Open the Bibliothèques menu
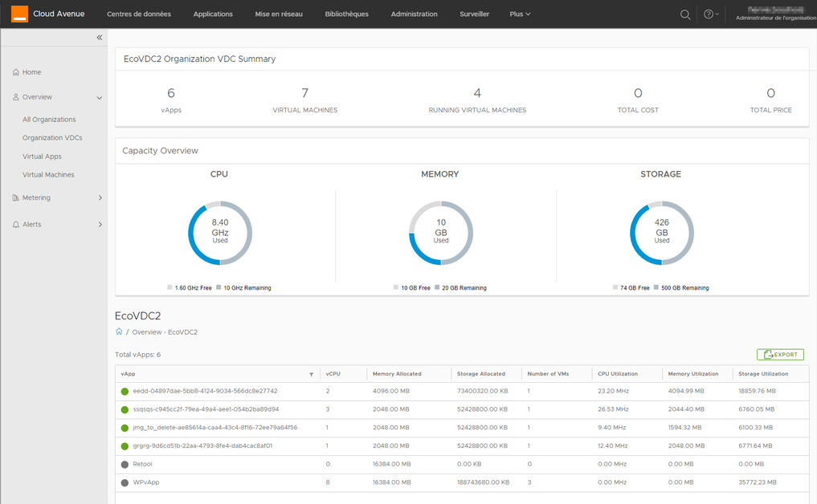The image size is (817, 504). (x=346, y=14)
